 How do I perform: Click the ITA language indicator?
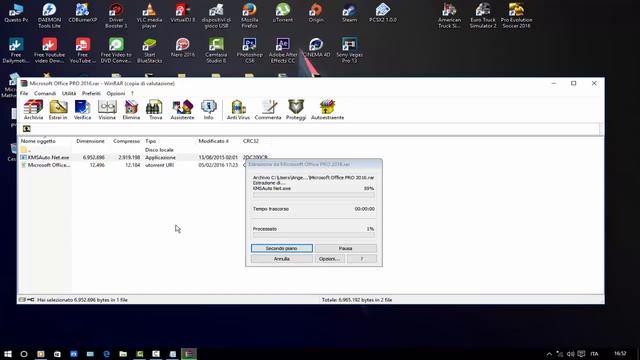click(x=594, y=354)
